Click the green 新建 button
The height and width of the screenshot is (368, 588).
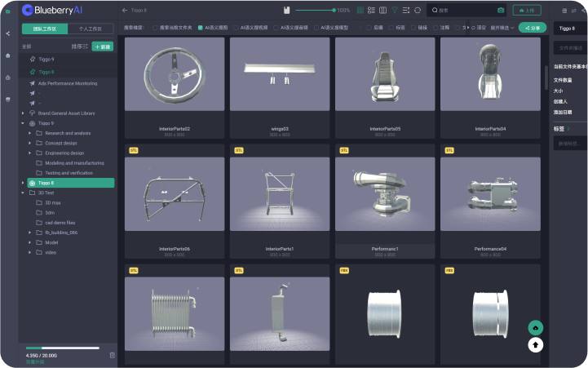[103, 47]
